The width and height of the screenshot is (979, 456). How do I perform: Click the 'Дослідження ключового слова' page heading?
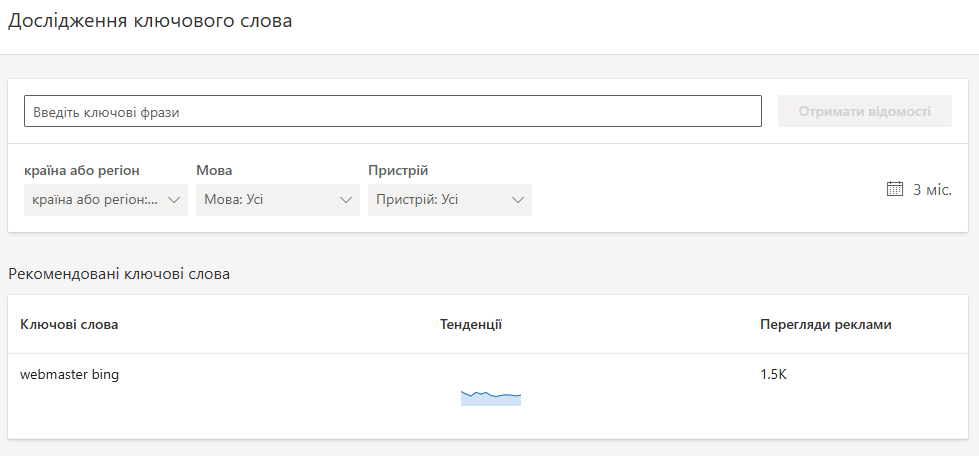click(x=150, y=22)
